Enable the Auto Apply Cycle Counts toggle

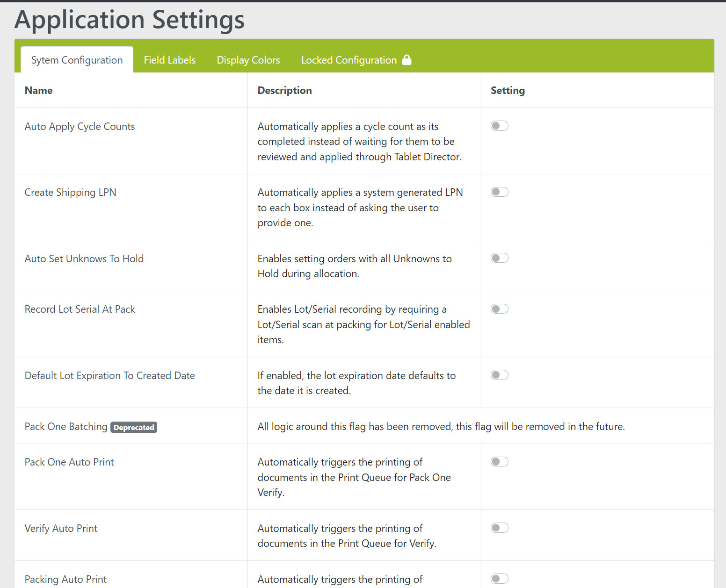(x=499, y=126)
